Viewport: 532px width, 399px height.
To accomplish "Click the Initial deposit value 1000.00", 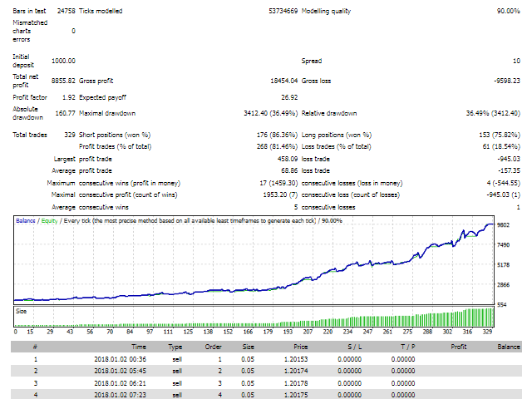I will coord(63,61).
